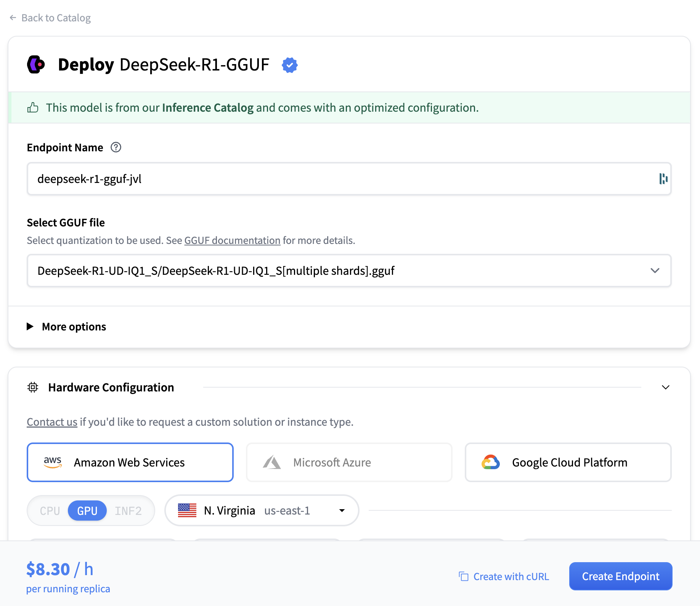Click the DeepSeek model logo icon

(x=36, y=64)
